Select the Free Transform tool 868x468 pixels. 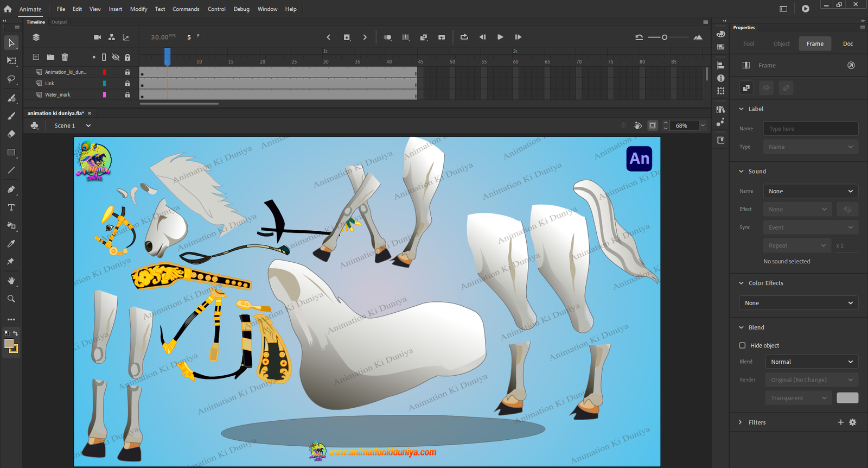[11, 61]
